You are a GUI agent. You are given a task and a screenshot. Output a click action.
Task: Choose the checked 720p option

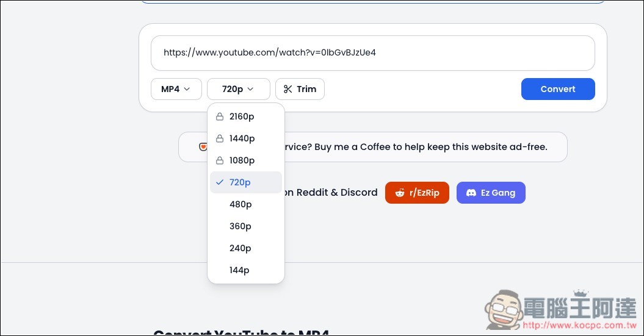[x=245, y=182]
